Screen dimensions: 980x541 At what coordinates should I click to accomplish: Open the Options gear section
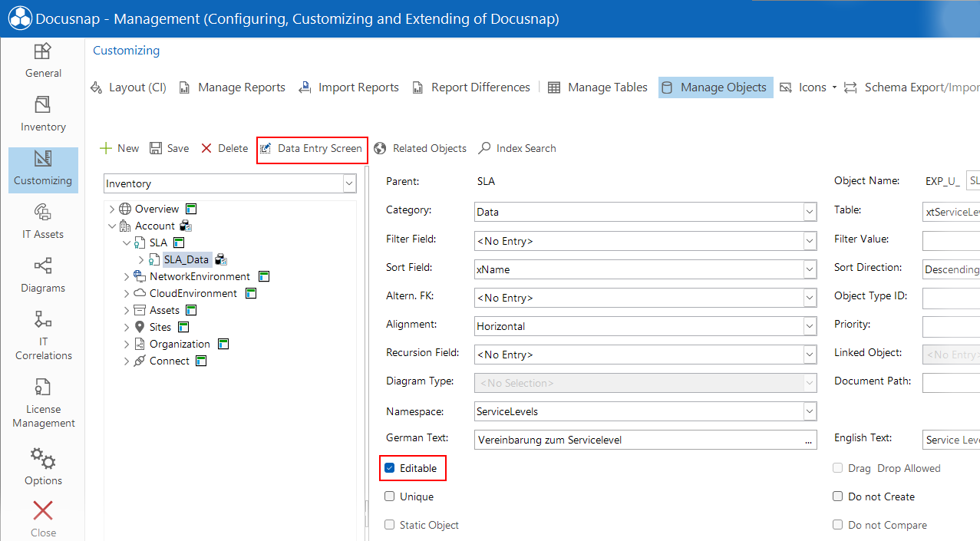tap(43, 467)
